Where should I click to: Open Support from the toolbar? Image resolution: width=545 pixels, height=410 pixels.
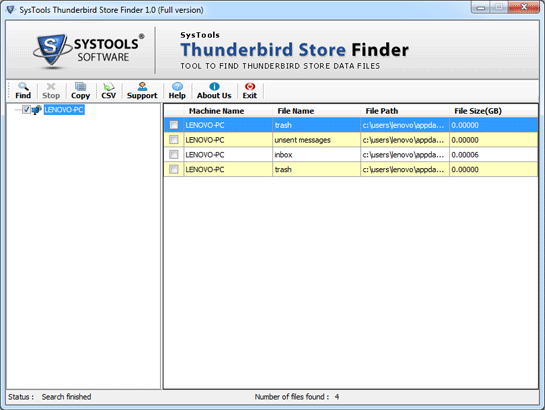click(142, 91)
